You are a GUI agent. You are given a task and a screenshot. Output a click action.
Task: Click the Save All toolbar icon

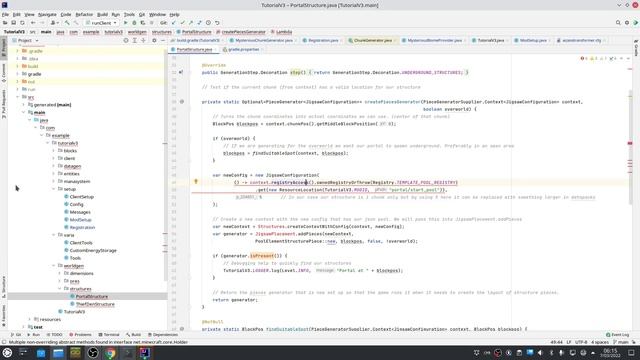(13, 23)
